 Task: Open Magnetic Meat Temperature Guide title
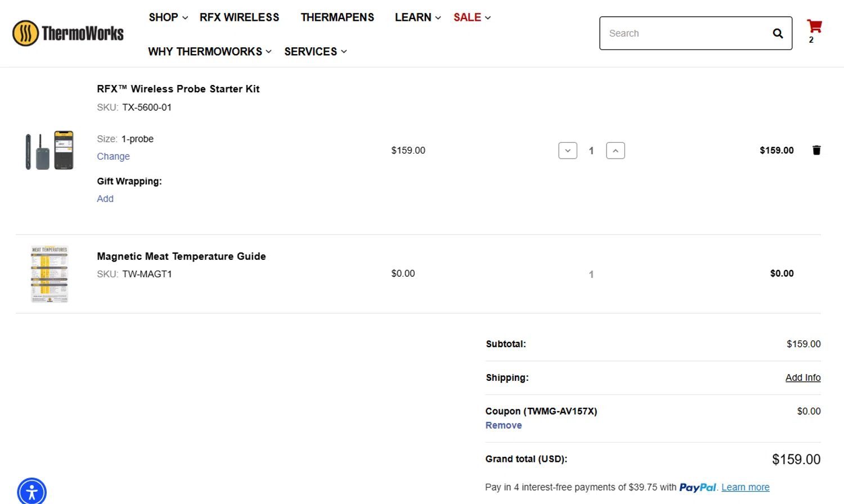tap(181, 256)
